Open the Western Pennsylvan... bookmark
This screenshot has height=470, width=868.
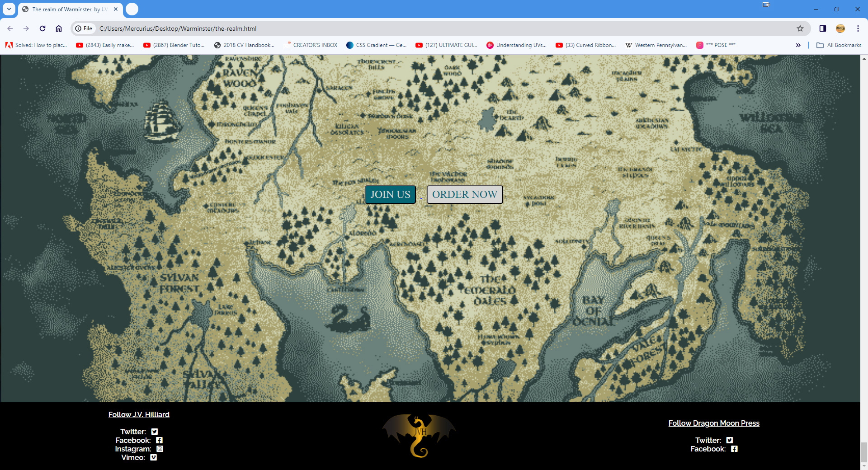click(x=656, y=45)
